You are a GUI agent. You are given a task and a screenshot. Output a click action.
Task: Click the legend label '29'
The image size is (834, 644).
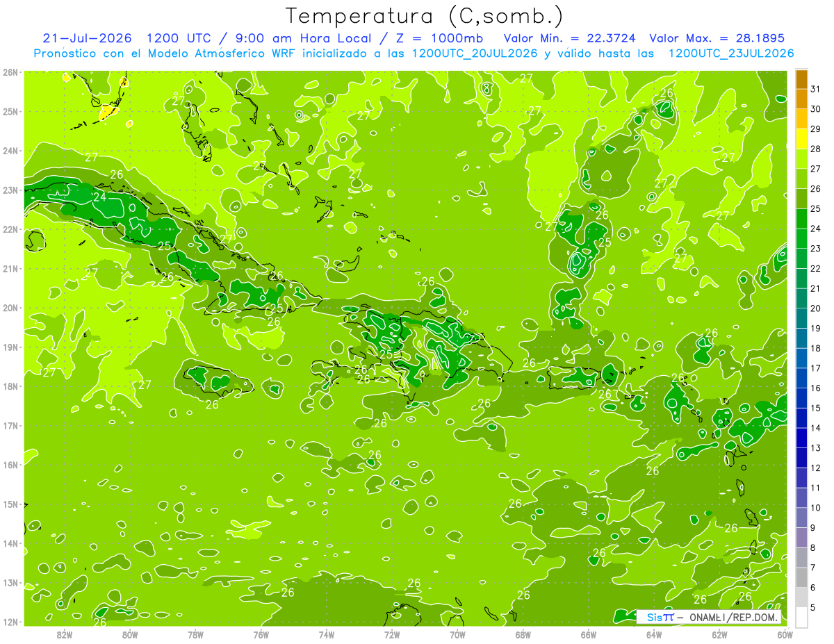816,129
